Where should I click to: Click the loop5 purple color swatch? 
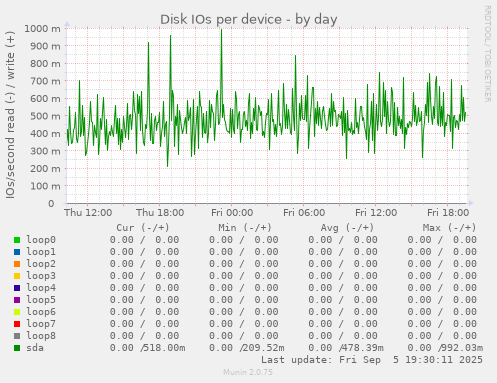point(17,300)
